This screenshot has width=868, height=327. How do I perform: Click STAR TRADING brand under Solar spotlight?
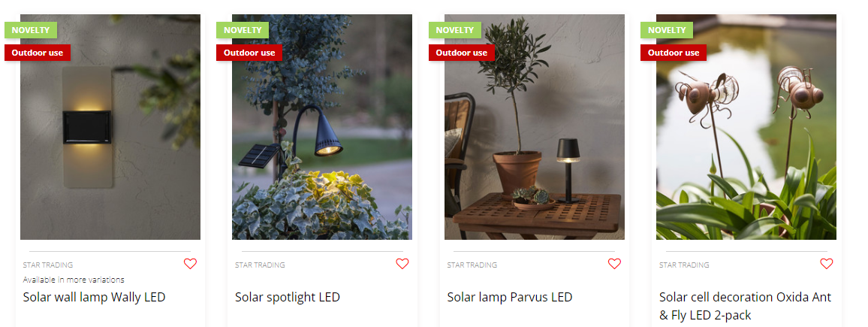[x=260, y=265]
